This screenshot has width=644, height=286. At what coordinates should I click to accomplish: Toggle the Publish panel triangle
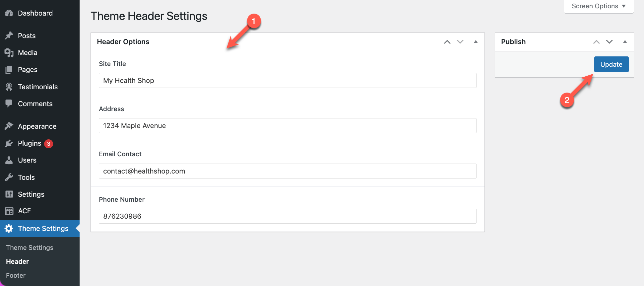click(x=625, y=42)
